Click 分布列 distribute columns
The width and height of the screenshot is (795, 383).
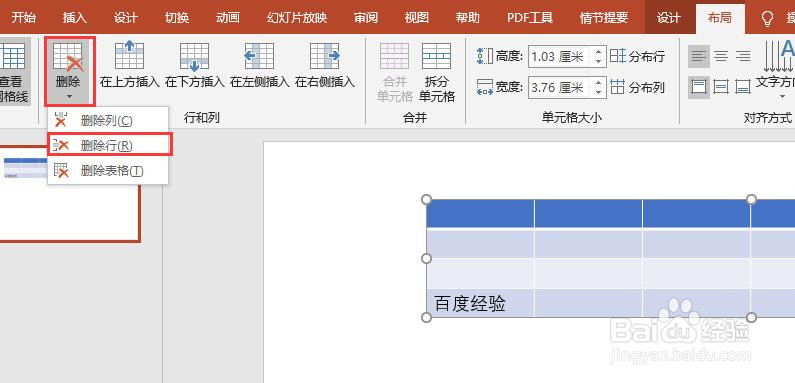(x=637, y=87)
